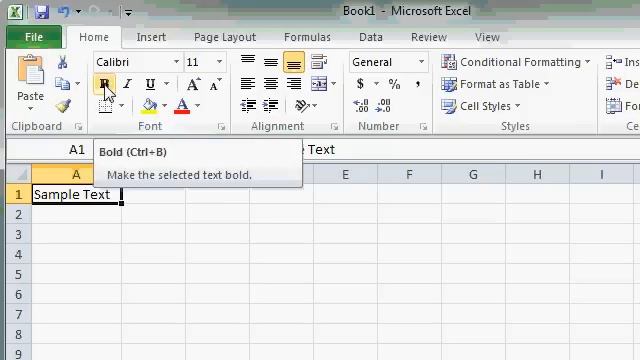This screenshot has height=360, width=640.
Task: Click the Save icon in Quick Access toolbar
Action: click(x=42, y=12)
